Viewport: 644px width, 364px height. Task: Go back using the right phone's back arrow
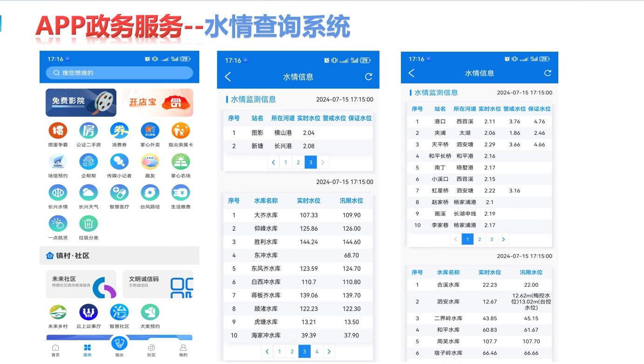click(411, 73)
